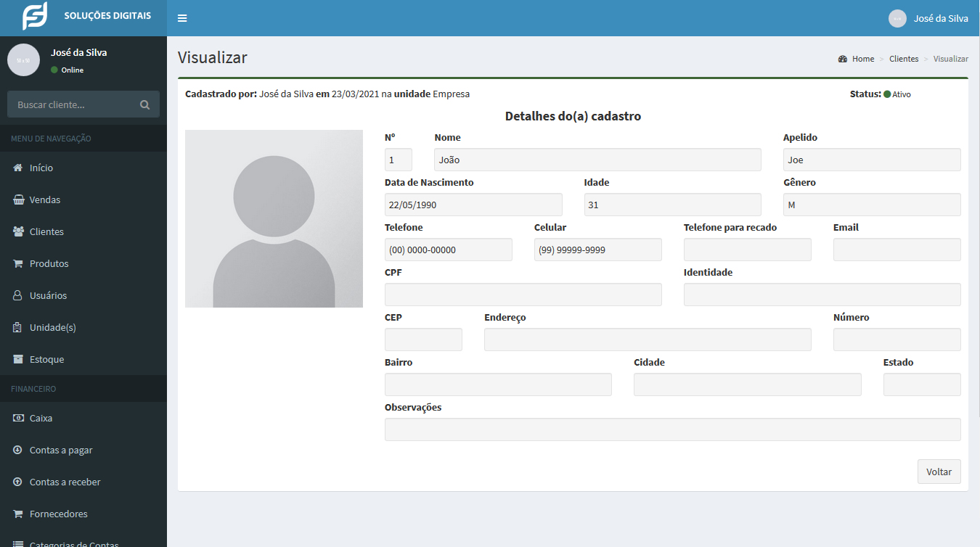Click the Soluções Digitais brand title
Viewport: 980px width, 547px height.
coord(107,15)
